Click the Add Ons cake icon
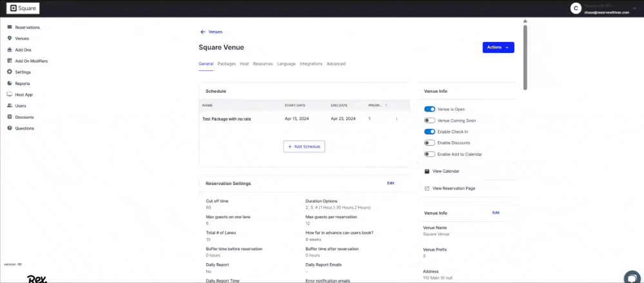This screenshot has height=283, width=644. click(10, 50)
